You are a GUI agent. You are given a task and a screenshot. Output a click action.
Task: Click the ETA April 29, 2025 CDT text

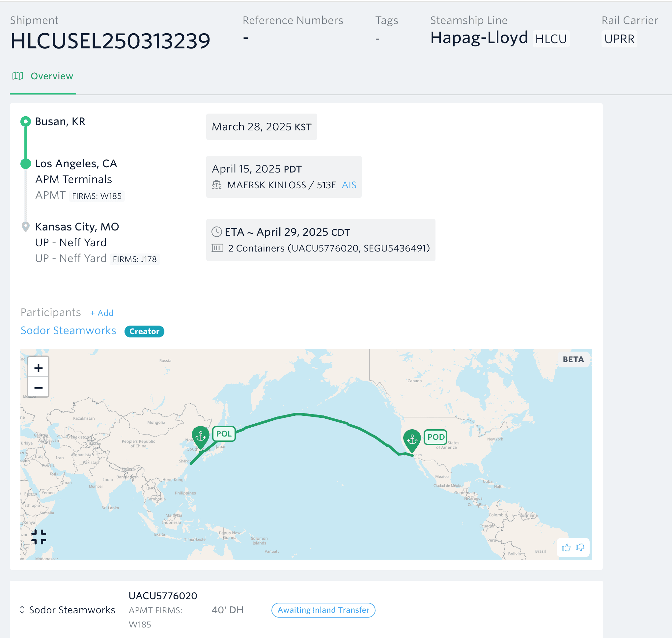coord(288,232)
